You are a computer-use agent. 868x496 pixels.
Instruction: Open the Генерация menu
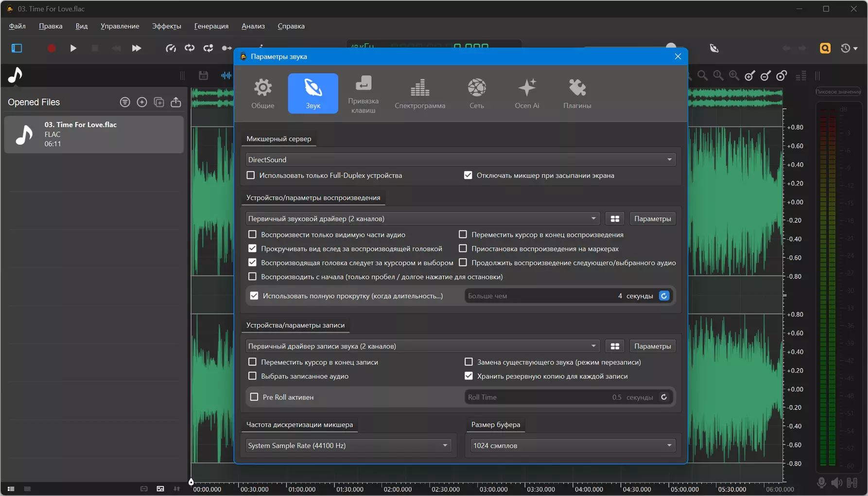pyautogui.click(x=211, y=26)
